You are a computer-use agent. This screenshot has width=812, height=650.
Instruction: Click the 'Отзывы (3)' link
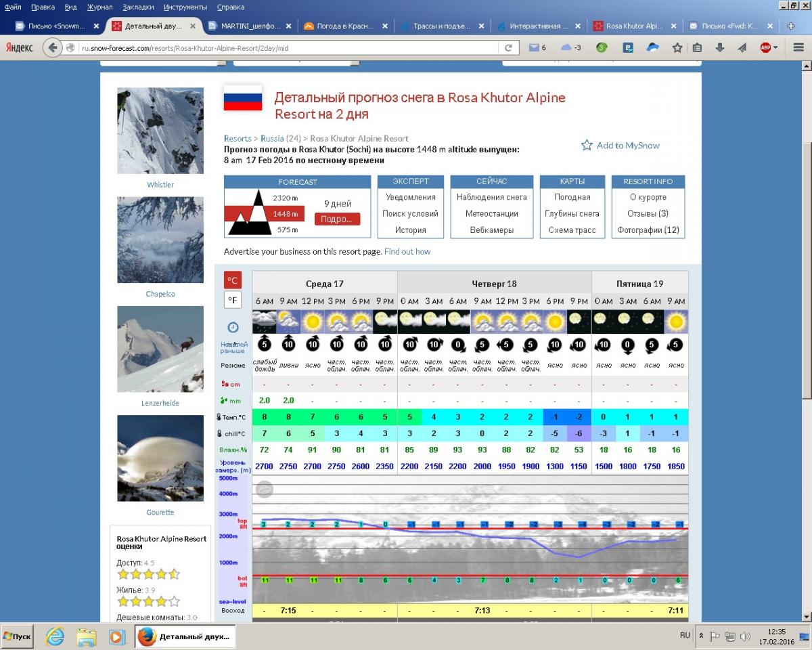tap(648, 214)
